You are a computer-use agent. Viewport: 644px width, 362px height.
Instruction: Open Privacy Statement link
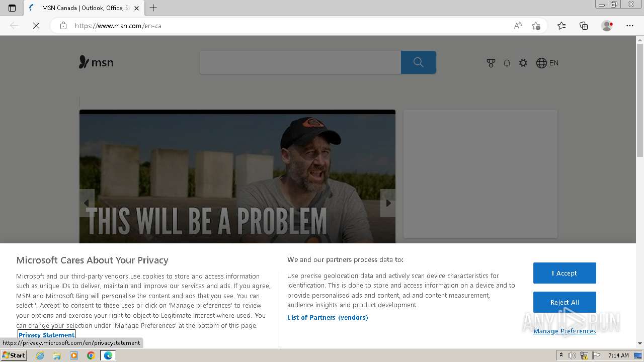pyautogui.click(x=47, y=335)
